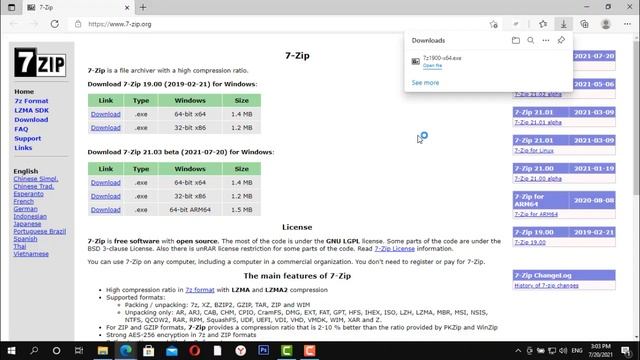Open Task View on taskbar

[79, 351]
